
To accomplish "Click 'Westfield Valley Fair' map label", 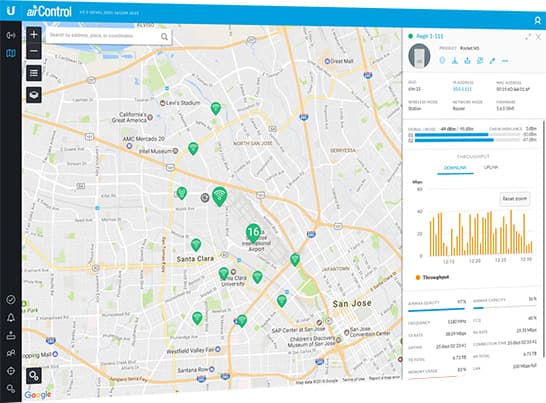I will click(190, 351).
